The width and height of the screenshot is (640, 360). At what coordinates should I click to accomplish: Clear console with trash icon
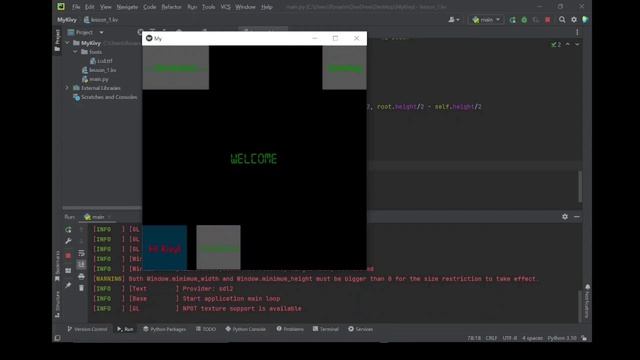point(81,288)
